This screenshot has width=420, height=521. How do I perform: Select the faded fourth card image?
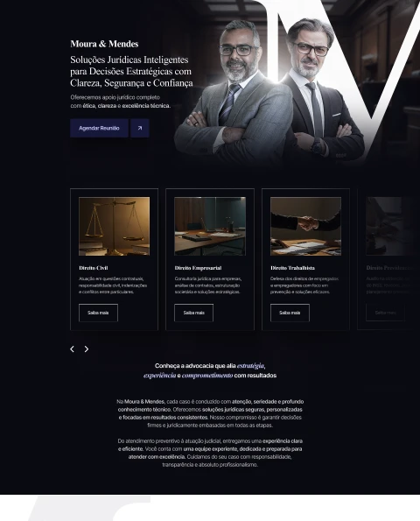(x=393, y=226)
